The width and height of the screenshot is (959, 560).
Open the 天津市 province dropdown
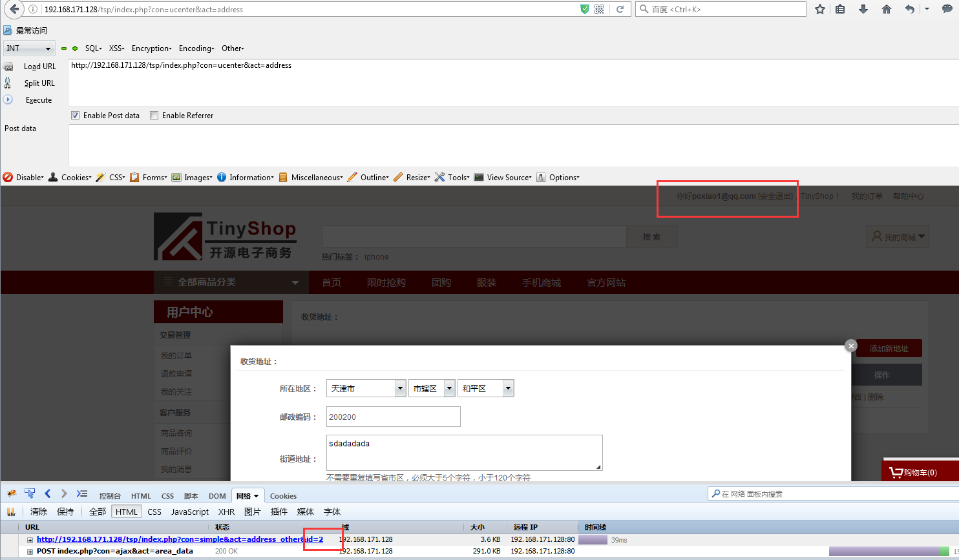coord(366,388)
